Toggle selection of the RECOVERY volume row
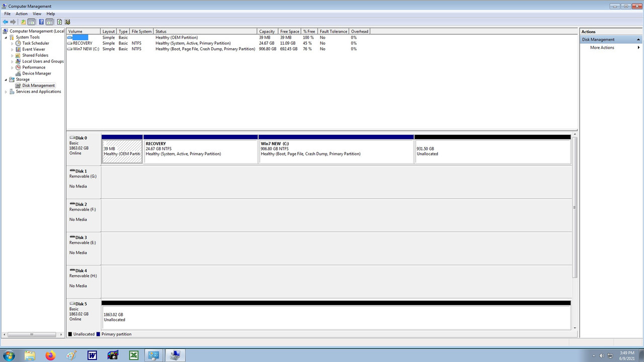The height and width of the screenshot is (362, 644). (82, 43)
